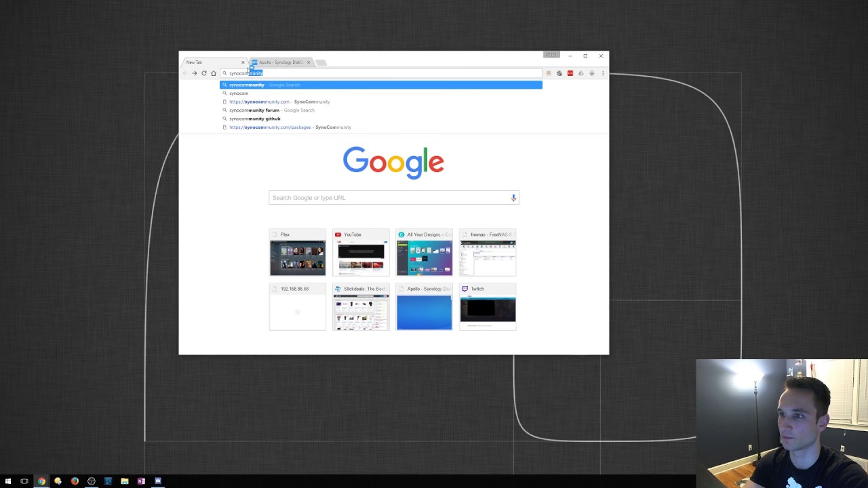The height and width of the screenshot is (488, 868).
Task: Click the rightmost taskbar app icon
Action: click(158, 481)
